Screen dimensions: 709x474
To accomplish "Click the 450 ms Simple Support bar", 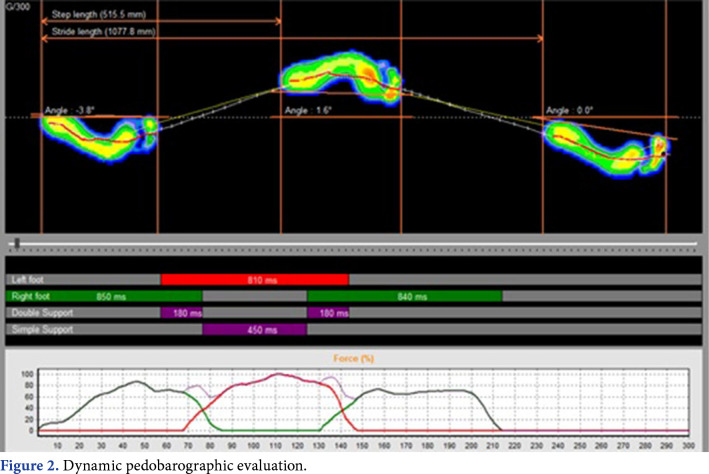I will click(x=255, y=330).
